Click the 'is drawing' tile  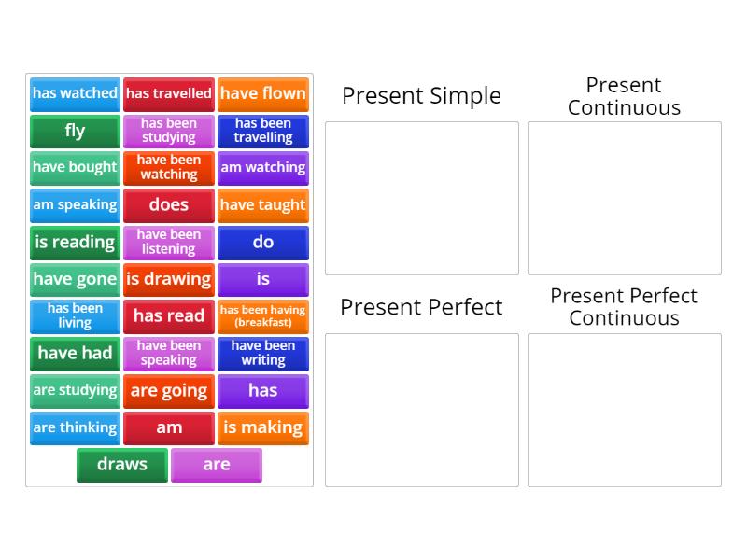click(168, 279)
